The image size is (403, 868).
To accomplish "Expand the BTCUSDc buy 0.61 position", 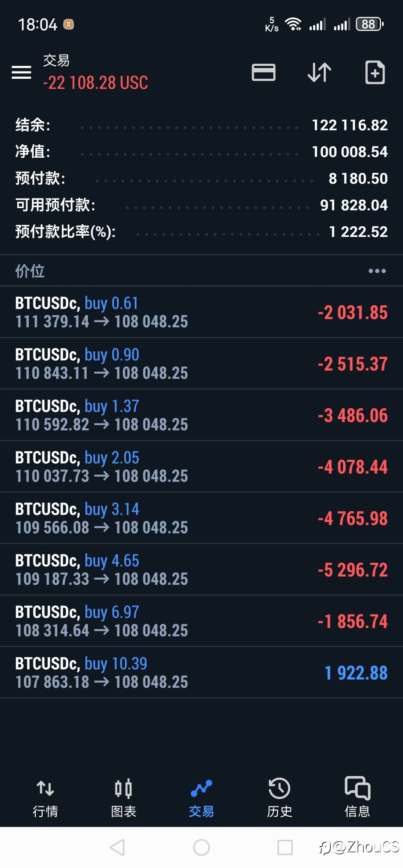I will click(201, 312).
